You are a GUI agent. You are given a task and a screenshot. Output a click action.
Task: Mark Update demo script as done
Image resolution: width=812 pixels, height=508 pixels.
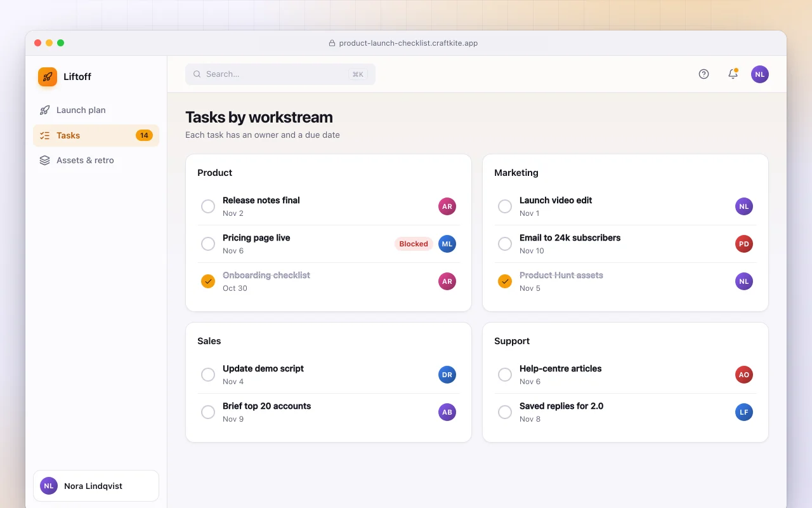pos(208,375)
